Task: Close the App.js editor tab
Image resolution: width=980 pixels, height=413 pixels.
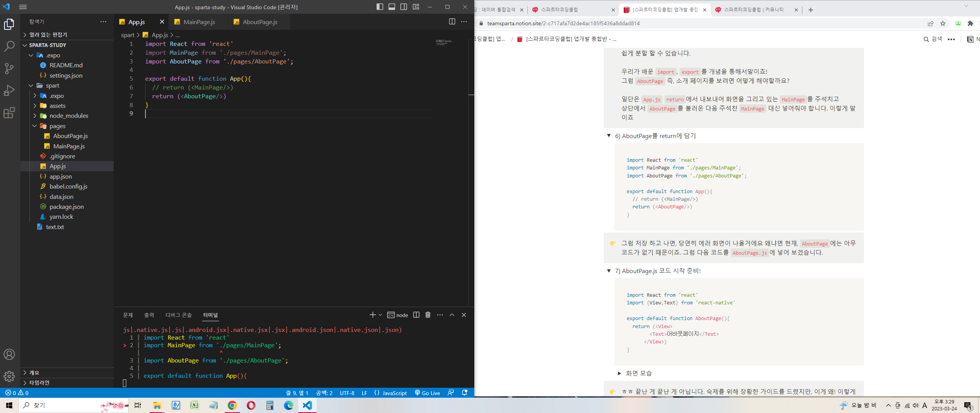Action: click(x=162, y=22)
